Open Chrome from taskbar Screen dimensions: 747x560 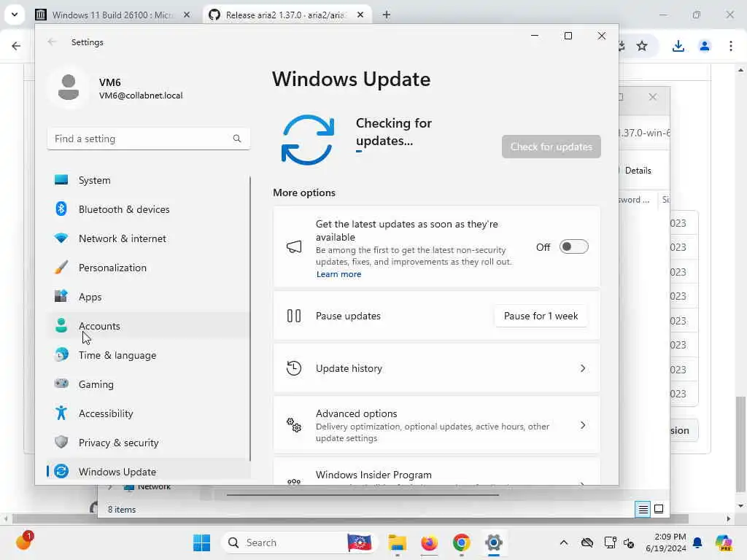pos(461,542)
